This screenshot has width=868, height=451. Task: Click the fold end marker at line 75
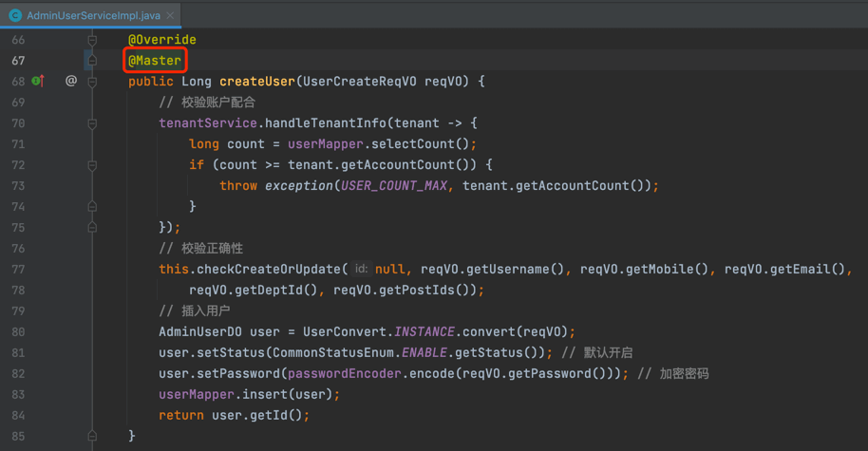pyautogui.click(x=92, y=228)
